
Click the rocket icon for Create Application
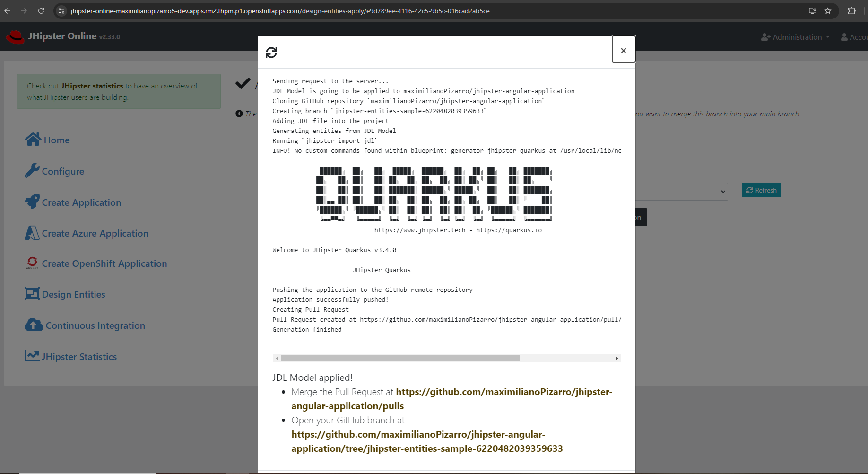point(32,202)
